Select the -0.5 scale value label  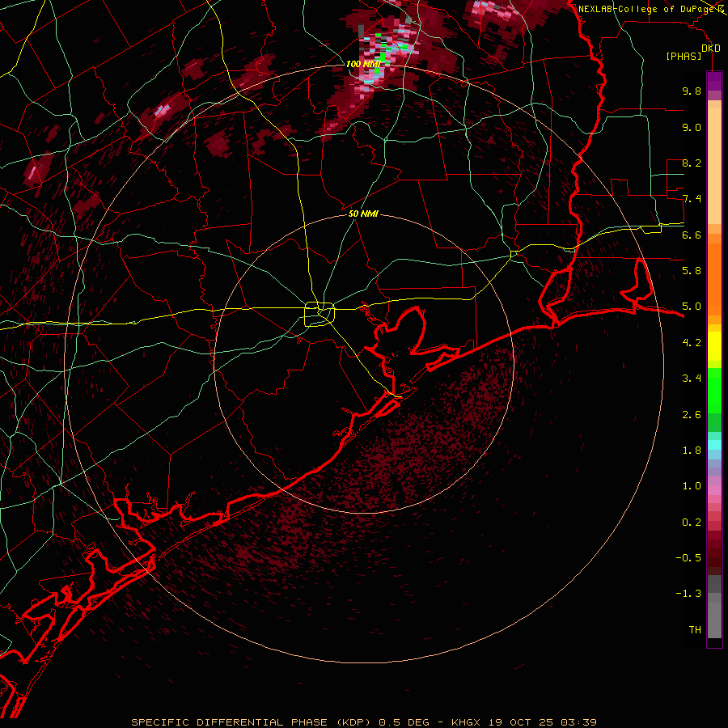tap(688, 558)
